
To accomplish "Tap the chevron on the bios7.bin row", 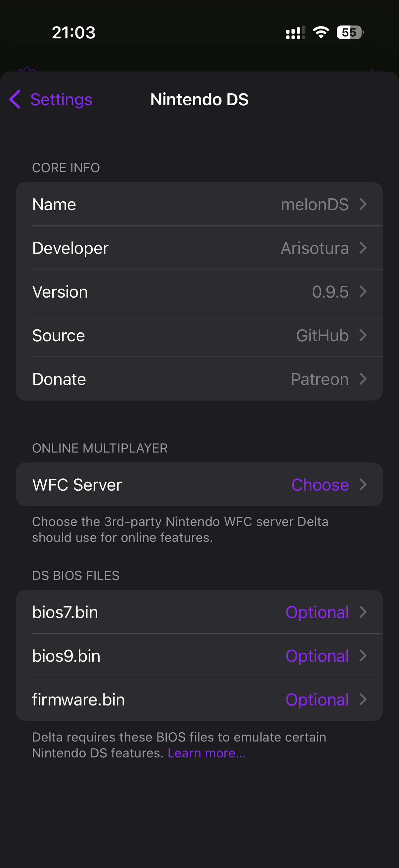I will (363, 612).
